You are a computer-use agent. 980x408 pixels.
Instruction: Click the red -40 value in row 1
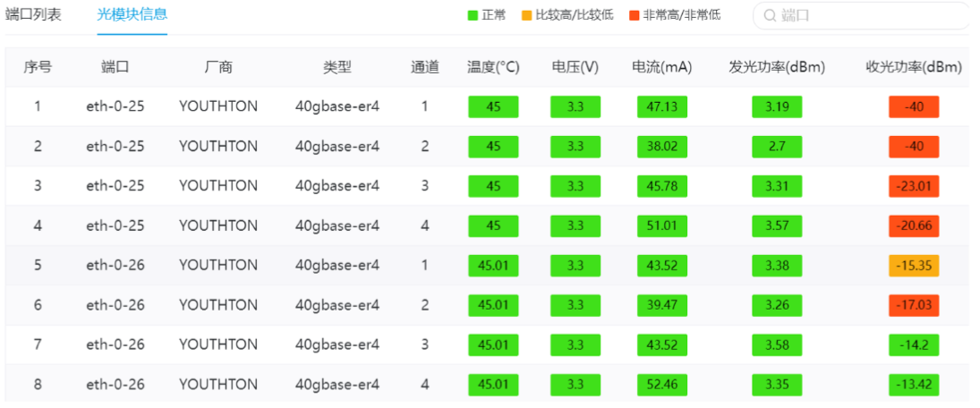913,107
